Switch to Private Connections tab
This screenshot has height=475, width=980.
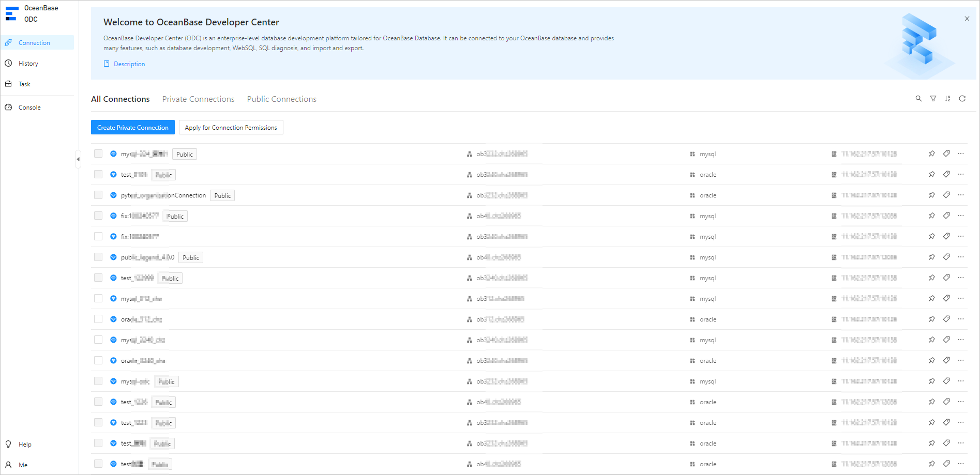click(198, 99)
